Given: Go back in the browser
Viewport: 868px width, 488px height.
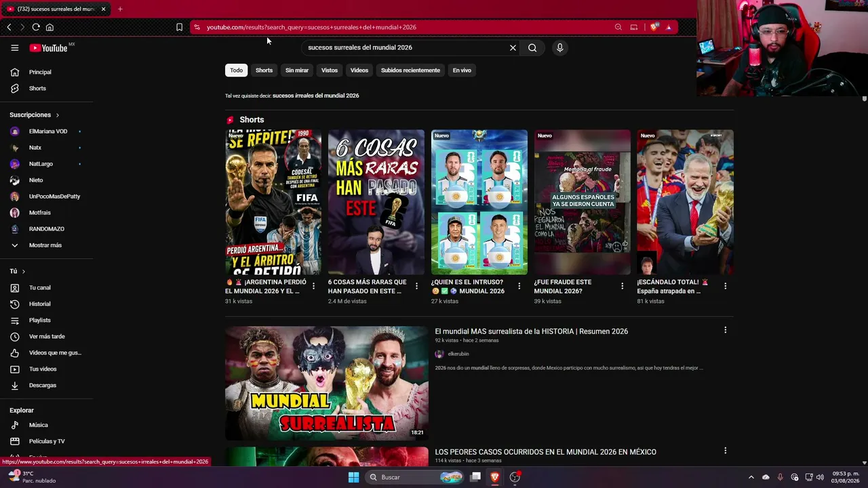Looking at the screenshot, I should coord(9,27).
